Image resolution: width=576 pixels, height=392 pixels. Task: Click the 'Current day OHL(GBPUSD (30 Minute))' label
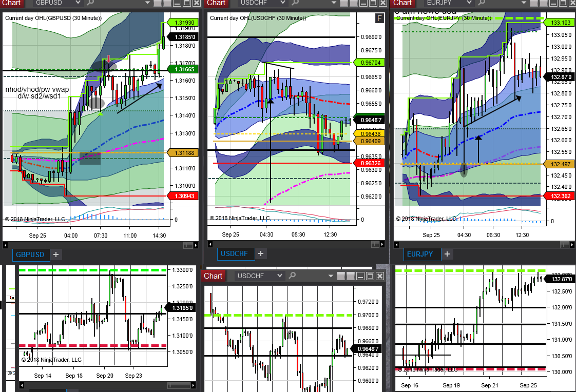click(53, 18)
